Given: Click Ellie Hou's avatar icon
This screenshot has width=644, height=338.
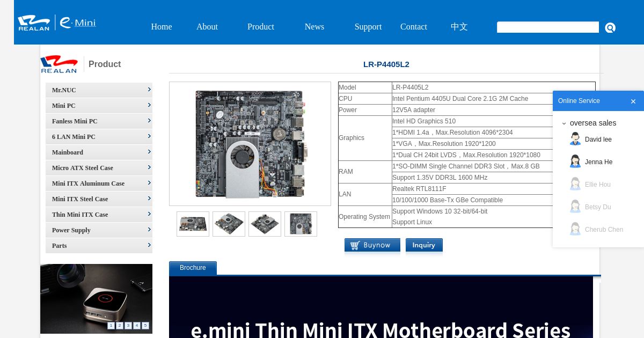Looking at the screenshot, I should 575,184.
